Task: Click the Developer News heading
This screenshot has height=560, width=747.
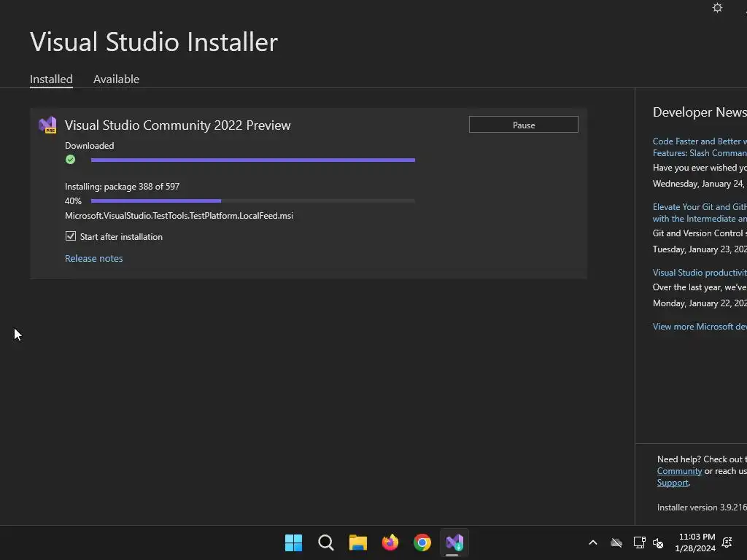Action: point(700,112)
